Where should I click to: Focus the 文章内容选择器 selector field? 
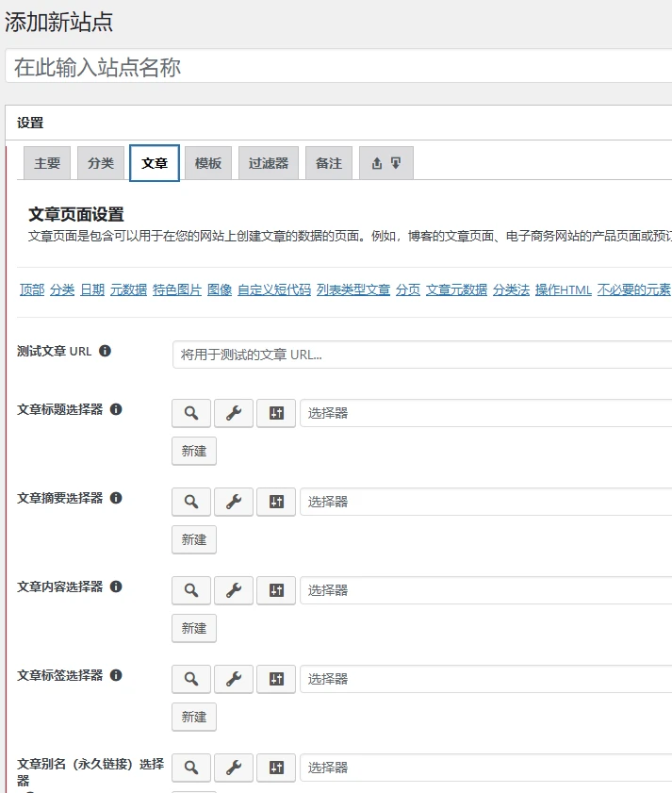pyautogui.click(x=486, y=590)
